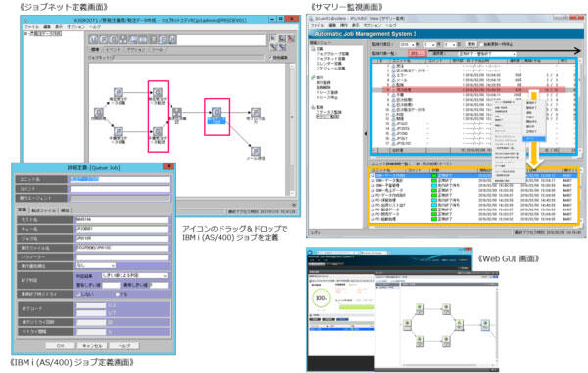Click the merge node icon in the jobnet canvas

pyautogui.click(x=177, y=112)
